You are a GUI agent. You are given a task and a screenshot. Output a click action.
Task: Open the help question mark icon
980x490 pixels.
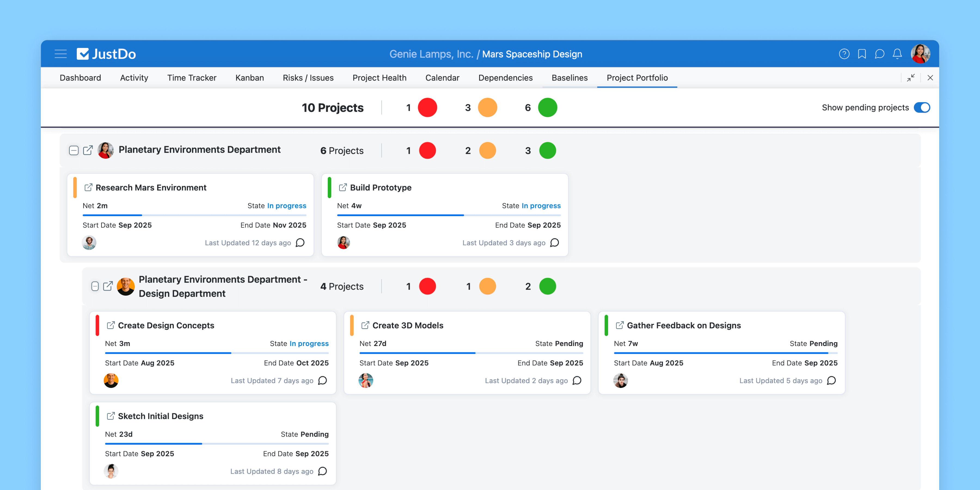(844, 54)
